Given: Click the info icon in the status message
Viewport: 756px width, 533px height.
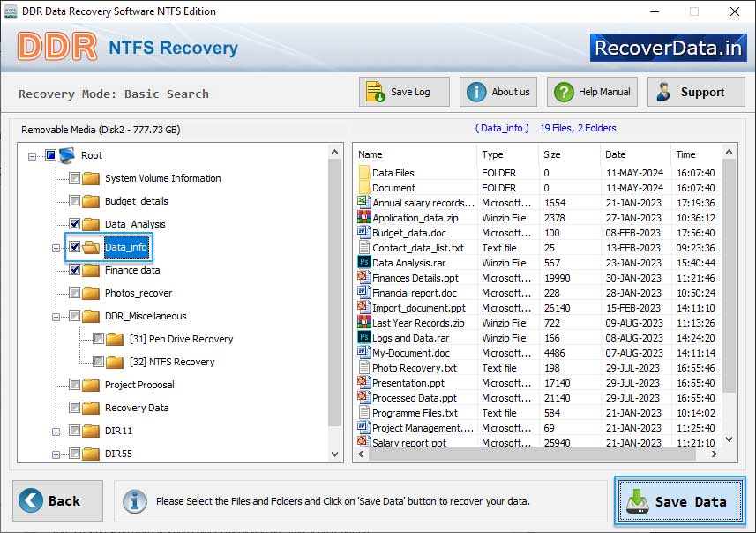Looking at the screenshot, I should (x=134, y=501).
